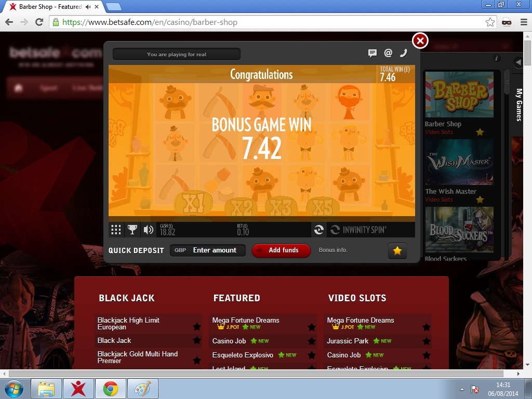
Task: Open Blackjack Gold Multi Hand Premier
Action: tap(137, 357)
